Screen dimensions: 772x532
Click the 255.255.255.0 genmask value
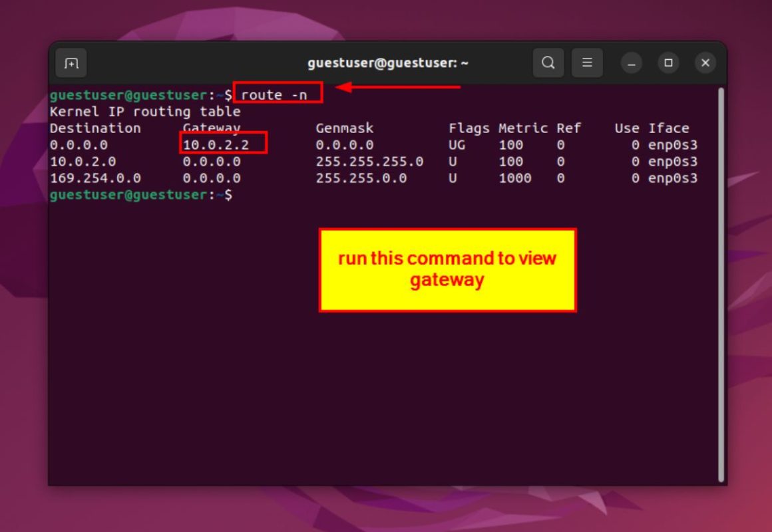pyautogui.click(x=369, y=162)
